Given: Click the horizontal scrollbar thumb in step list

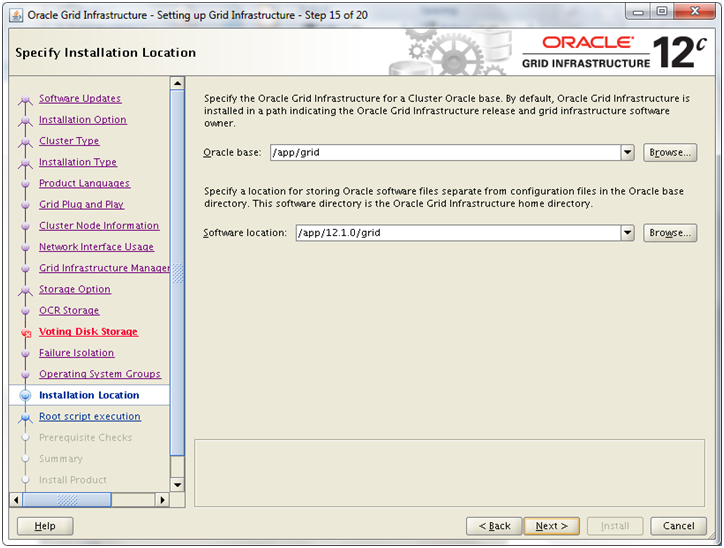Looking at the screenshot, I should 67,500.
